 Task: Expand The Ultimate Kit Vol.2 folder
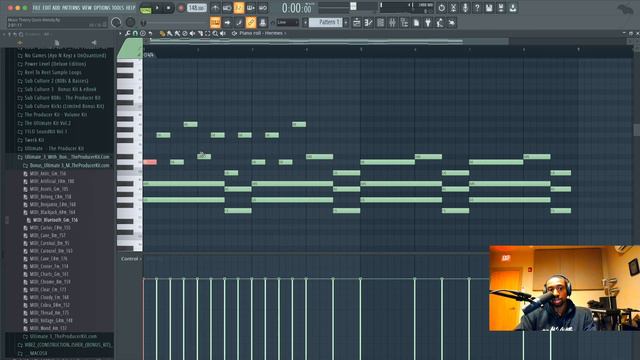click(47, 123)
